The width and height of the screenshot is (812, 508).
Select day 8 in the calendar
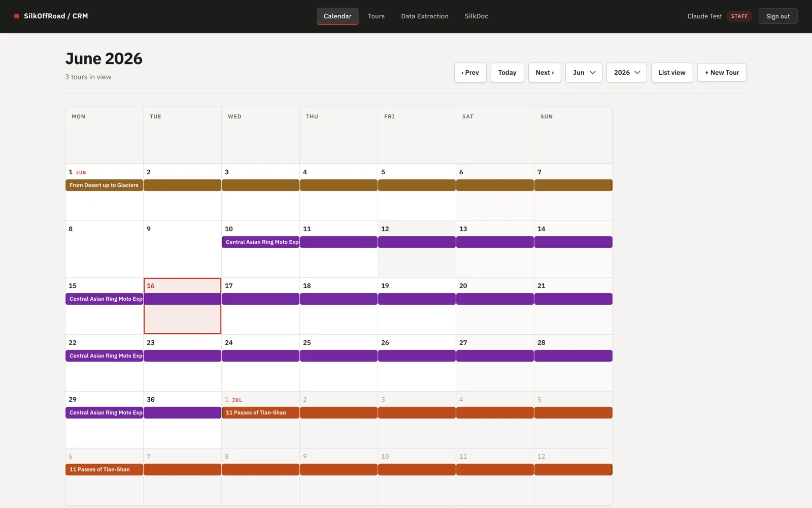click(105, 249)
